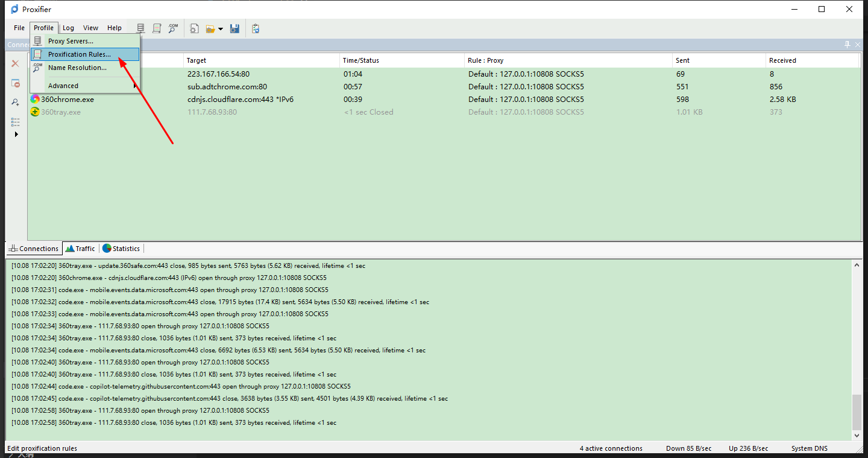Image resolution: width=868 pixels, height=458 pixels.
Task: Click the Proxy Servers toolbar icon
Action: [x=141, y=28]
